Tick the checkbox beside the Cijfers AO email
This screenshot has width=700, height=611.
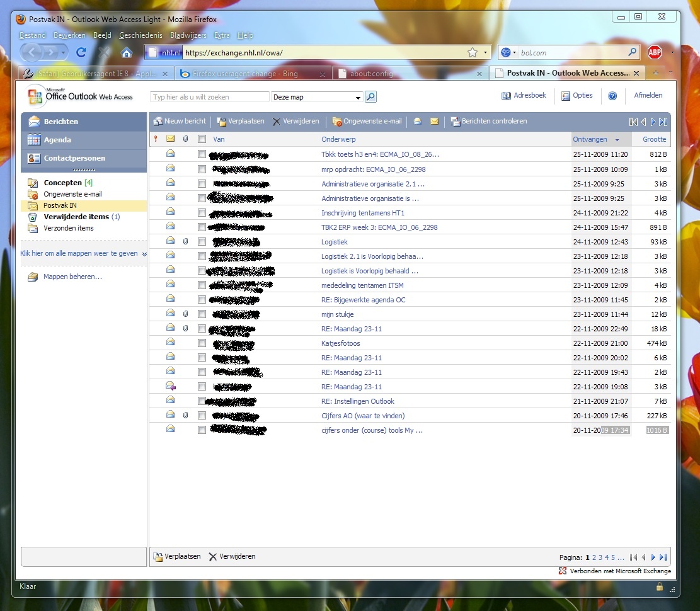202,415
